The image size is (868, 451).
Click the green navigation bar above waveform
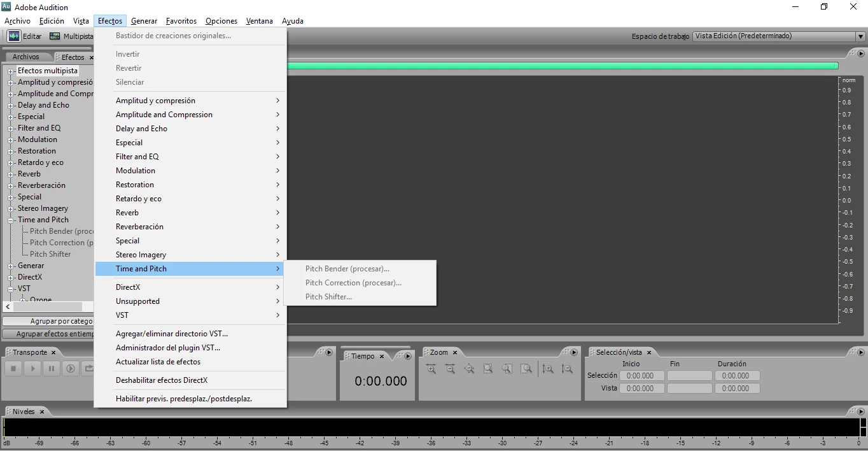tap(563, 66)
